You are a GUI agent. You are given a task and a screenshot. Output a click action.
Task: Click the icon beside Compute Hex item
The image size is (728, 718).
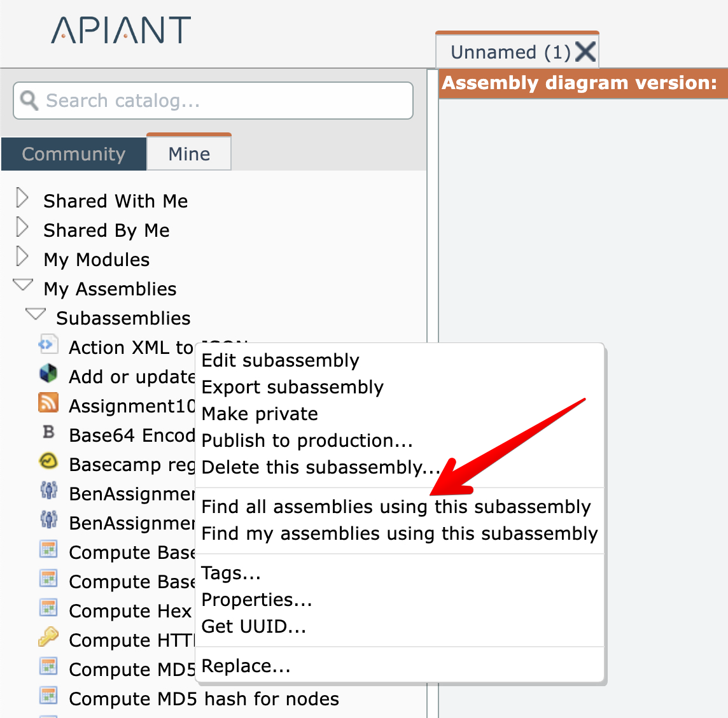[48, 608]
